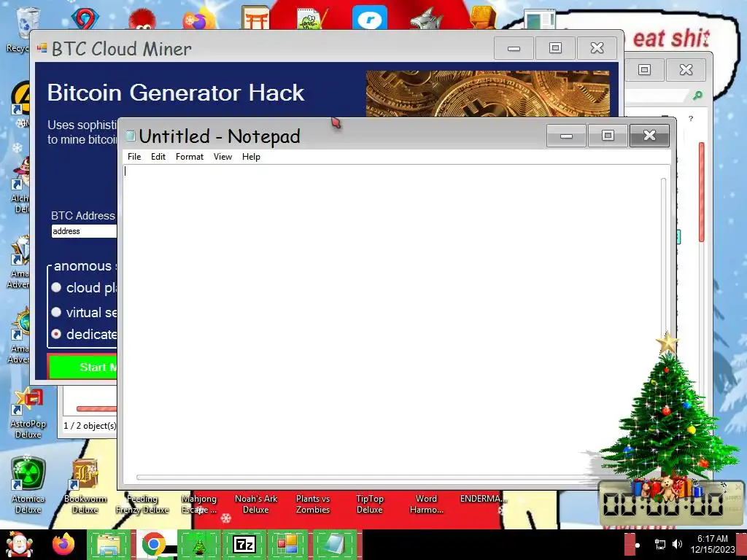Image resolution: width=747 pixels, height=560 pixels.
Task: Minimize the Notepad window
Action: pyautogui.click(x=566, y=136)
